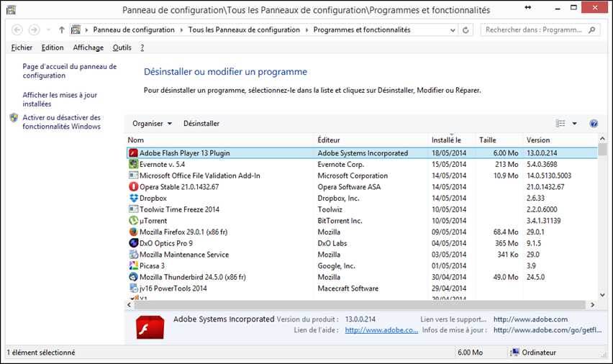Screen dimensions: 613x364
Task: Sort by the Éditeur column header
Action: [371, 140]
